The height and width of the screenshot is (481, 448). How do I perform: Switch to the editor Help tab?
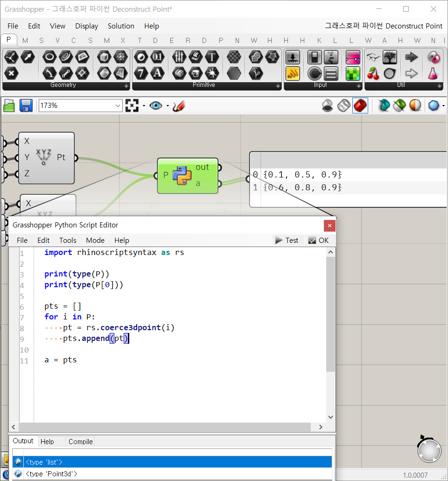click(x=47, y=441)
